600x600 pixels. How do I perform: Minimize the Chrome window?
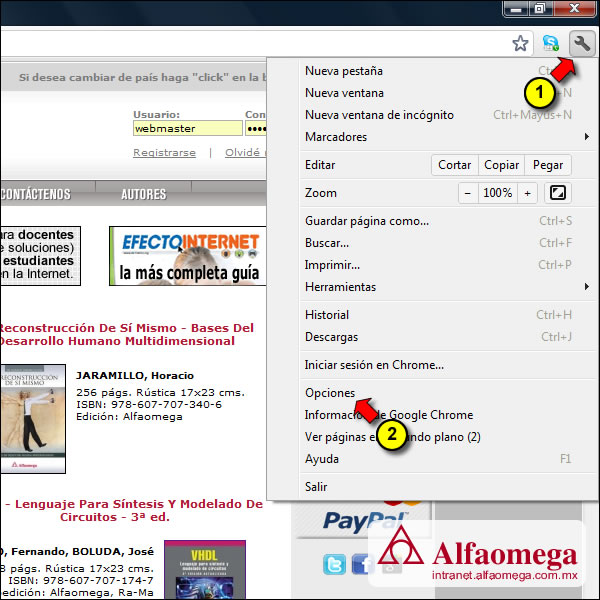coord(516,8)
